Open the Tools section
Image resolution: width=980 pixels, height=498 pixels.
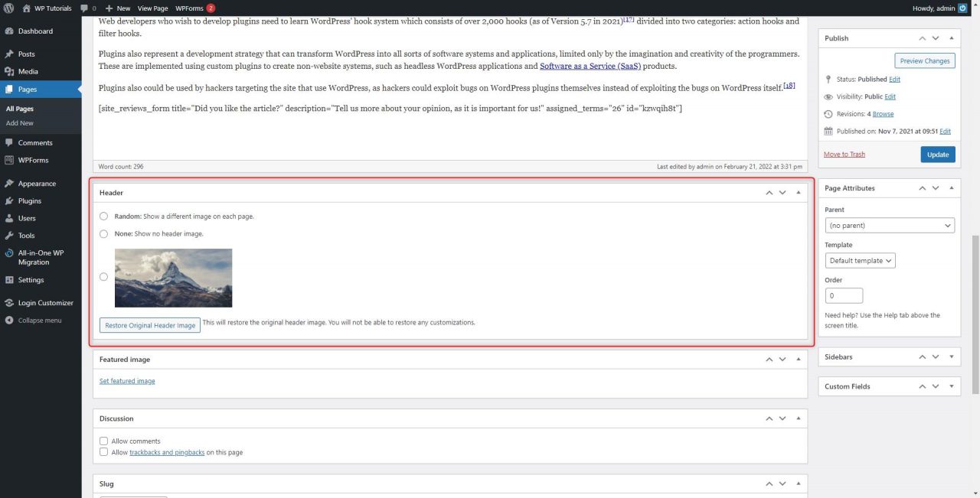coord(25,236)
